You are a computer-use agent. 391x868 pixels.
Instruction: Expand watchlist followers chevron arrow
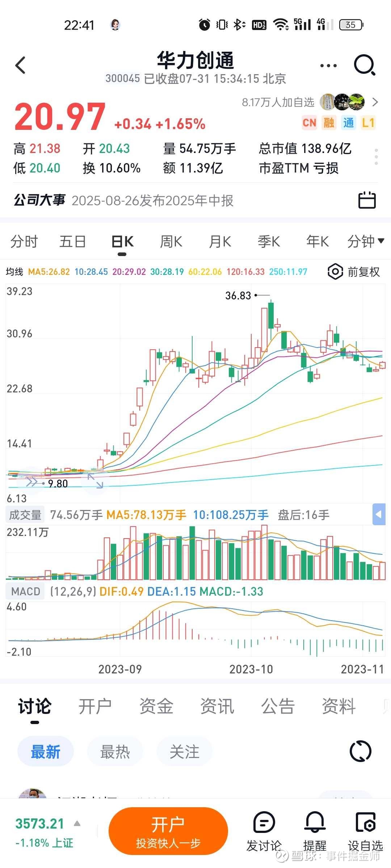click(375, 102)
